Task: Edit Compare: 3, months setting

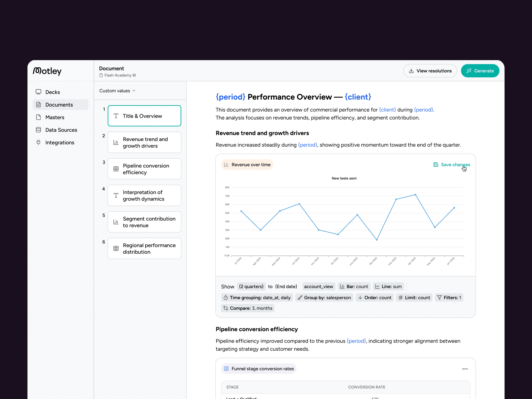Action: (x=248, y=308)
